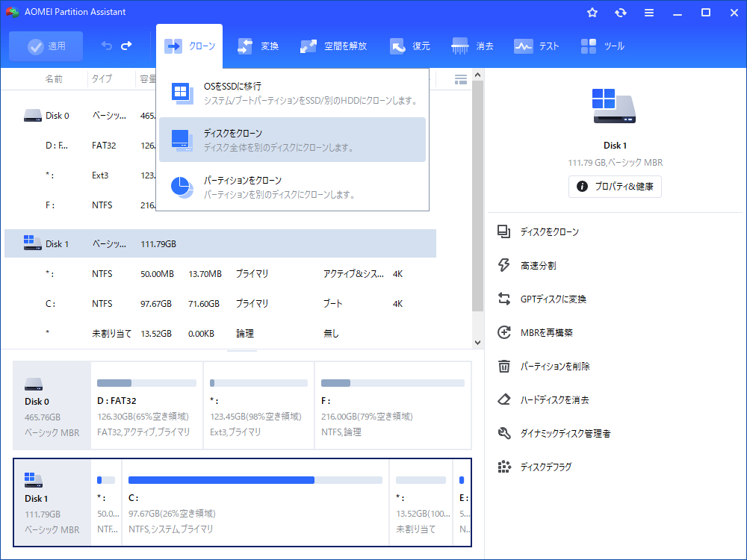Select D: FAT32 block in disk map
This screenshot has width=747, height=560.
tap(146, 405)
